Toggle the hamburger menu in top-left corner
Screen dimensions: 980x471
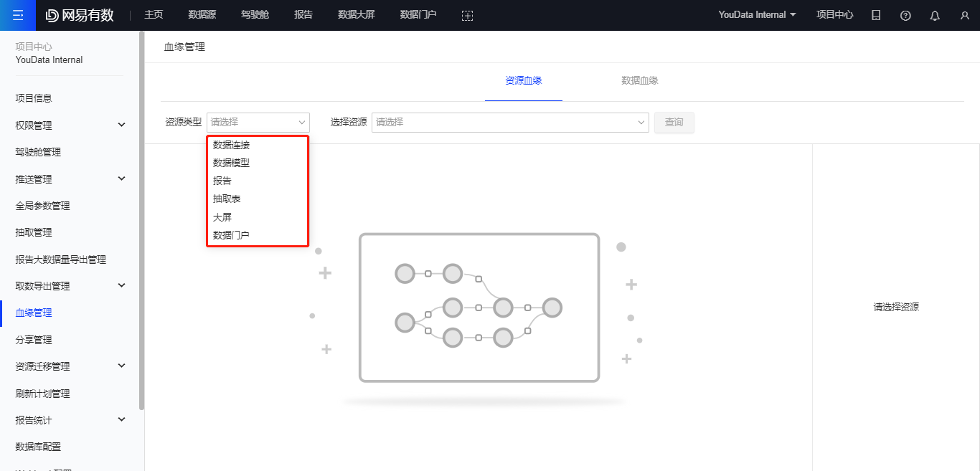[18, 15]
